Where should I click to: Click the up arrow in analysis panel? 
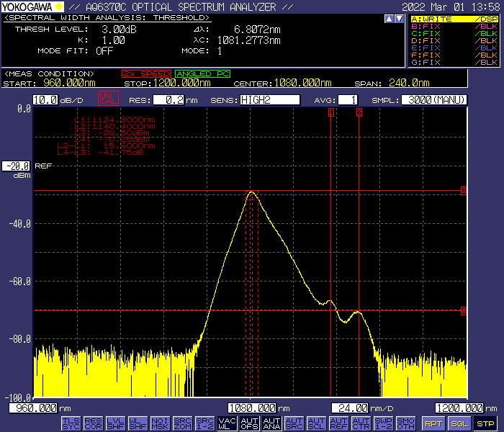pyautogui.click(x=389, y=19)
